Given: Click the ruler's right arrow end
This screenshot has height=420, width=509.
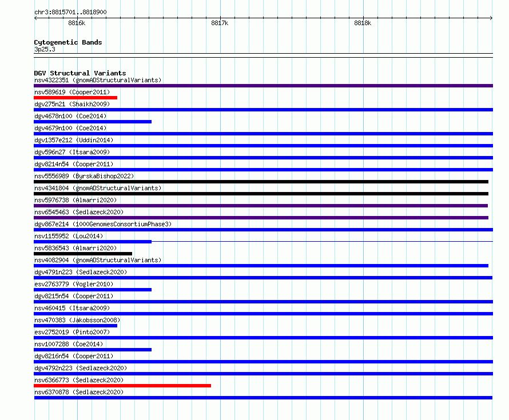Looking at the screenshot, I should tap(491, 18).
